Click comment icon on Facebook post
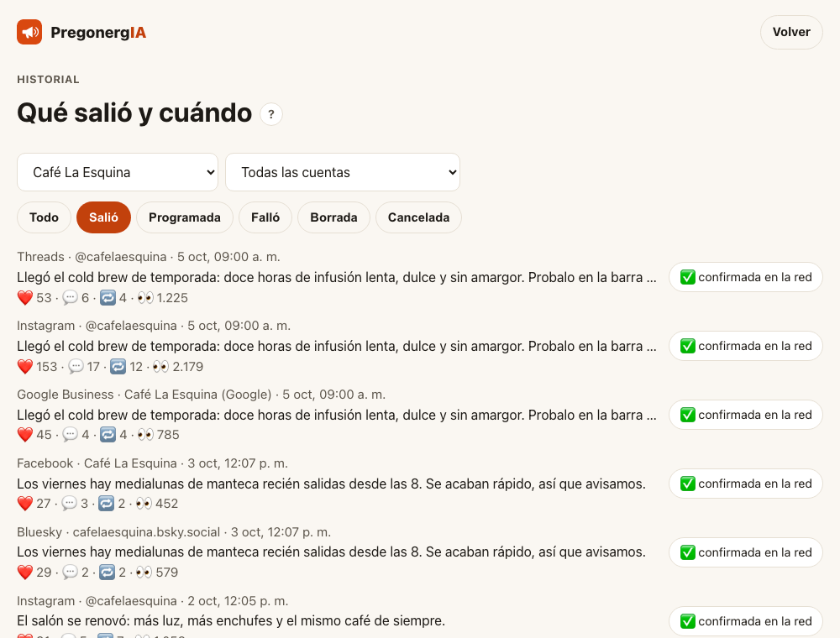This screenshot has height=638, width=840. click(69, 504)
